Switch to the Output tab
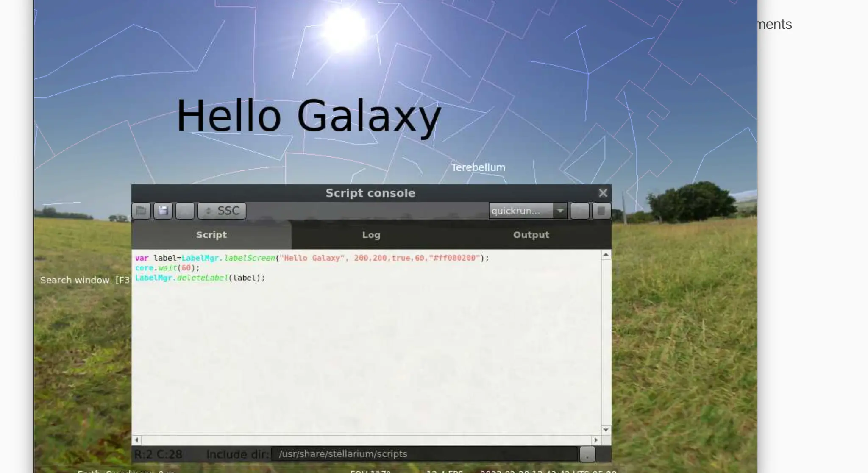Screen dimensions: 868x473 pos(531,234)
